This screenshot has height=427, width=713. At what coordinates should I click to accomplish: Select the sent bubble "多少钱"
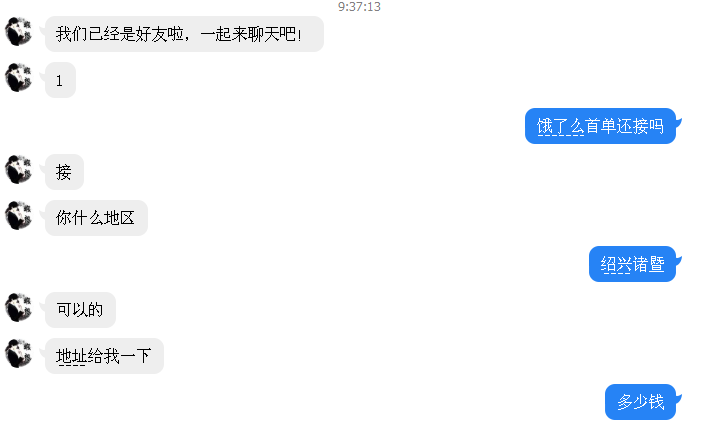click(640, 402)
